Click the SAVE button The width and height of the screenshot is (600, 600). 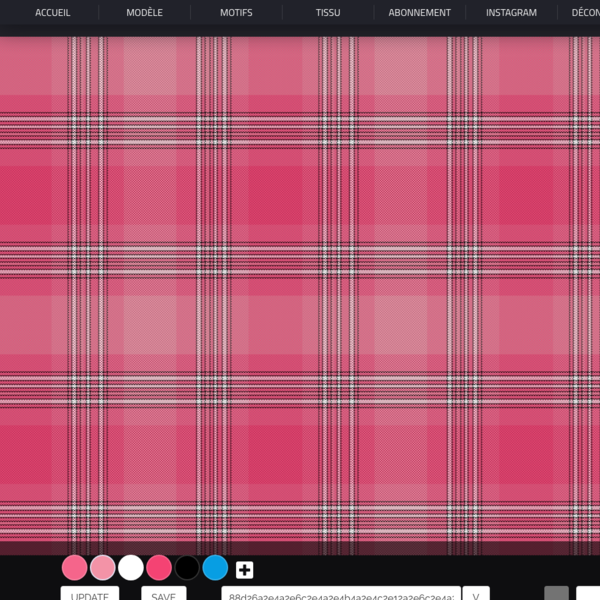[x=164, y=593]
